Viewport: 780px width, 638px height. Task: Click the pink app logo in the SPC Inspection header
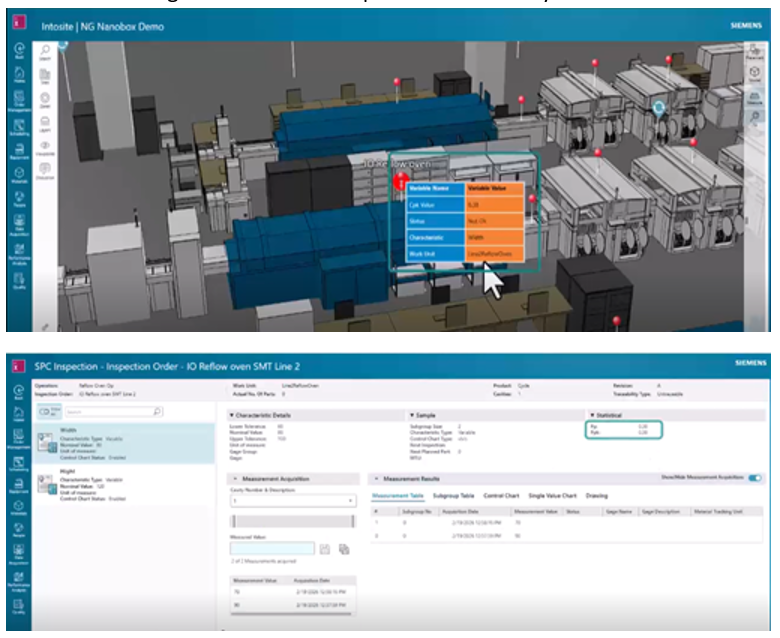[x=19, y=366]
